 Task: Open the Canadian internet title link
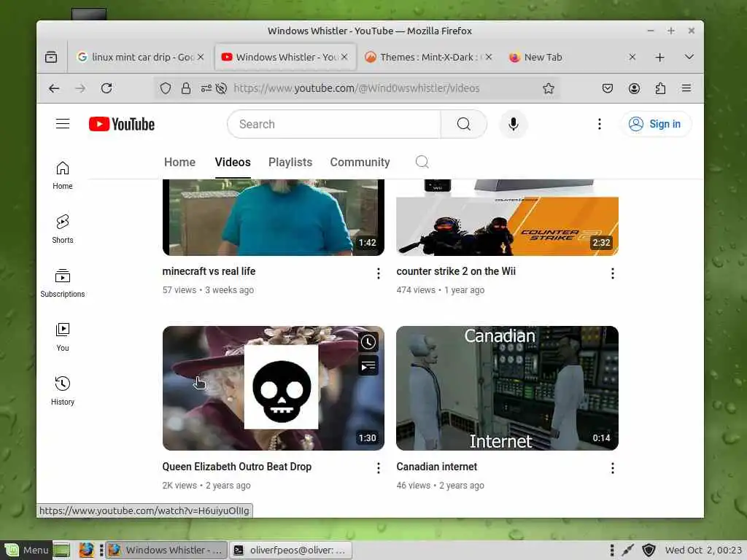click(x=436, y=467)
